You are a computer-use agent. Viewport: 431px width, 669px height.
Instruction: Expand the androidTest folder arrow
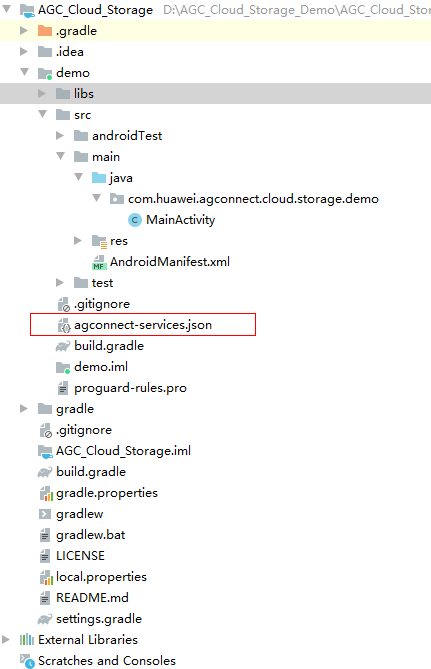point(60,135)
